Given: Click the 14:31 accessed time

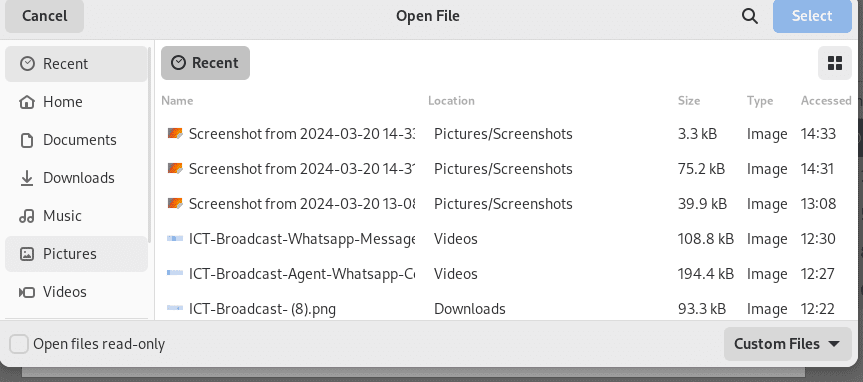Looking at the screenshot, I should (817, 168).
